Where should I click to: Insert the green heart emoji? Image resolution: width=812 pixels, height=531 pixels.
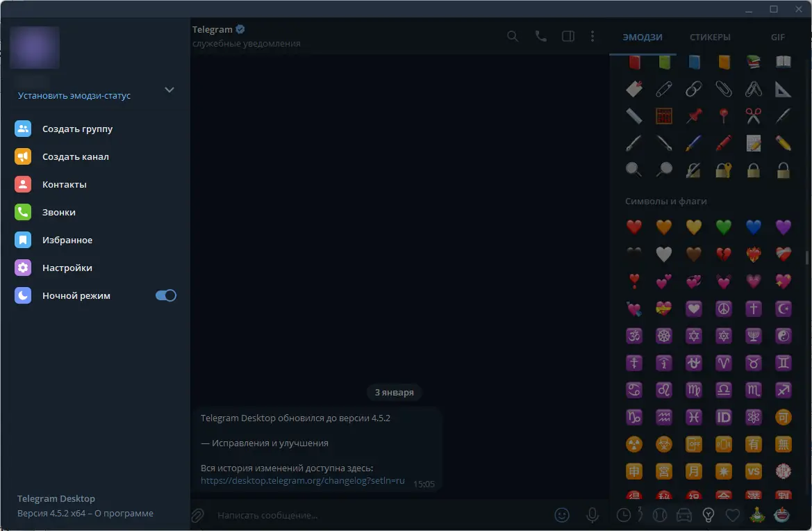(724, 227)
